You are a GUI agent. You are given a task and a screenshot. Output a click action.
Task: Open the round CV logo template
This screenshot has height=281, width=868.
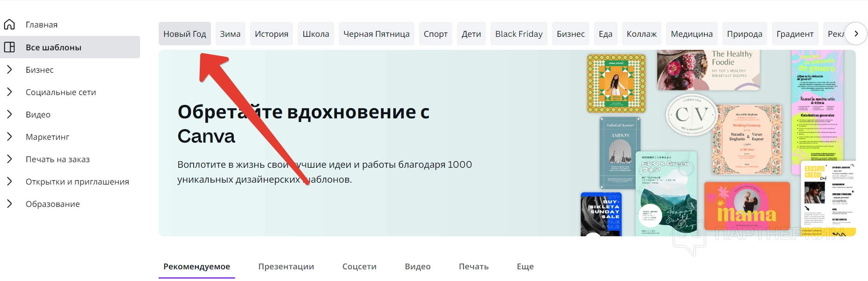(692, 115)
